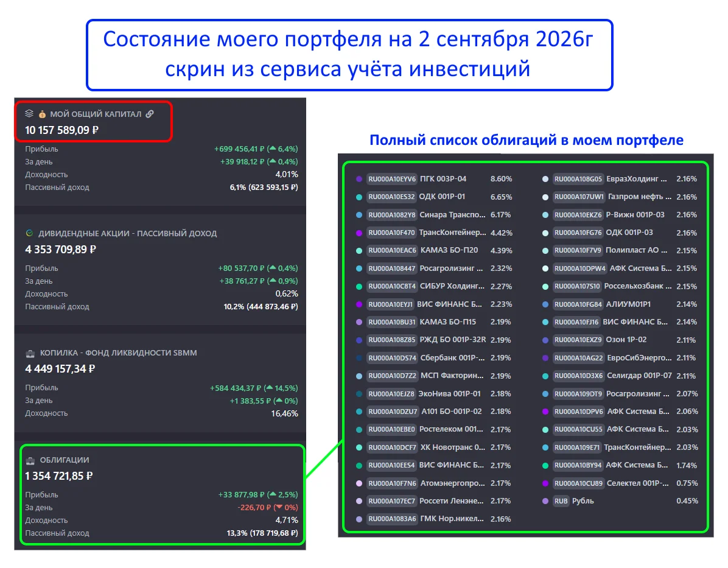This screenshot has width=728, height=568.
Task: Select the Сбербанк 001P bond row
Action: tap(452, 358)
